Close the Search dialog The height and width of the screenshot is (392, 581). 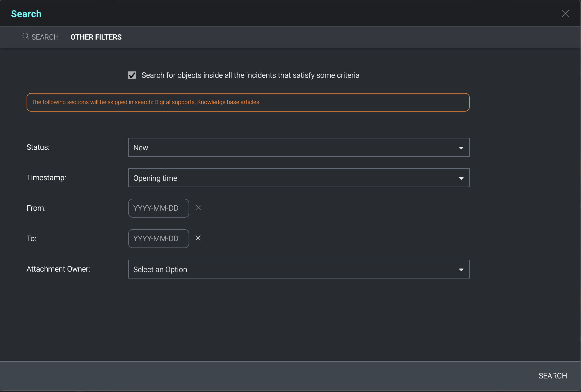tap(565, 14)
